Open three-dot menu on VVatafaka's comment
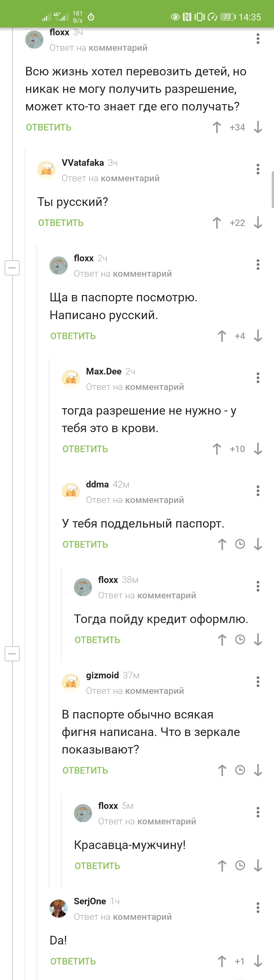Screen dimensions: 274x980 click(x=258, y=169)
